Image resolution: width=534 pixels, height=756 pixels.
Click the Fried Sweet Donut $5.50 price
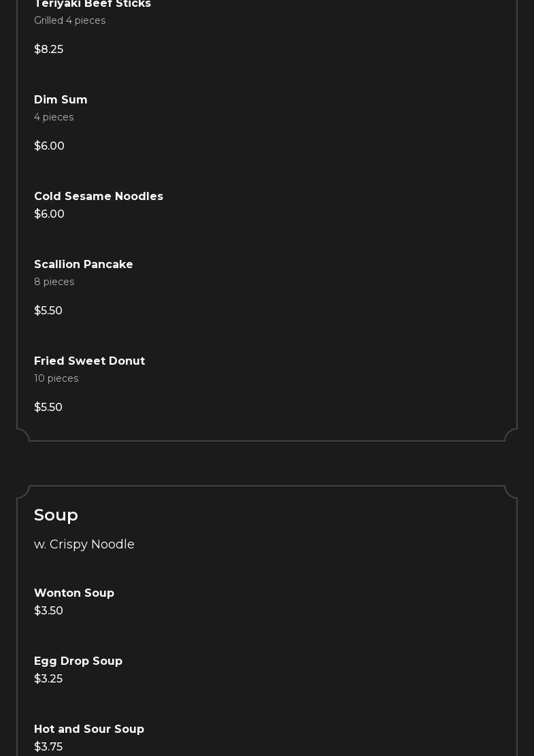pos(48,408)
